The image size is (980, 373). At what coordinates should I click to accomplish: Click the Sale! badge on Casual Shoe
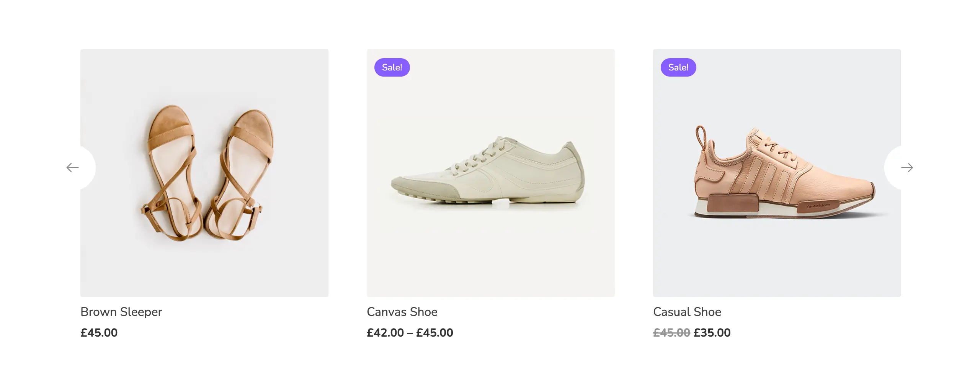tap(678, 67)
